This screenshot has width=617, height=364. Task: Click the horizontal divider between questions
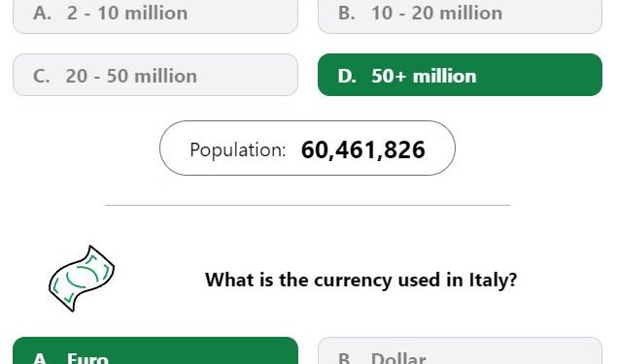[308, 205]
